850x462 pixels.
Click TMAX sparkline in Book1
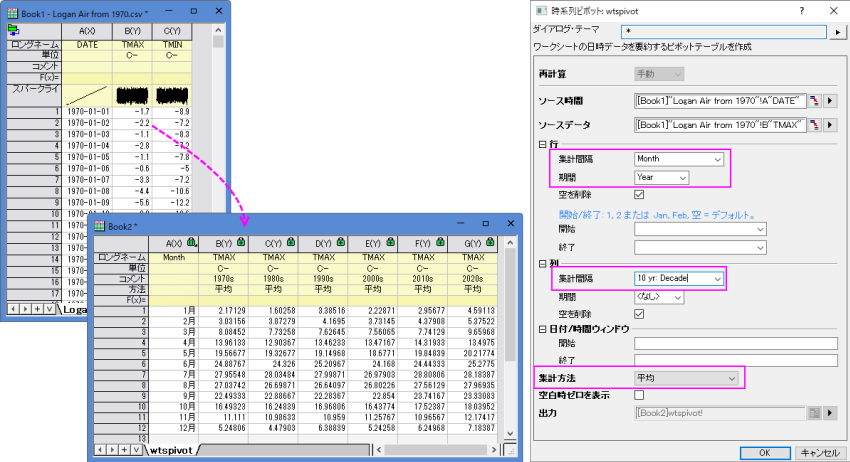(132, 96)
